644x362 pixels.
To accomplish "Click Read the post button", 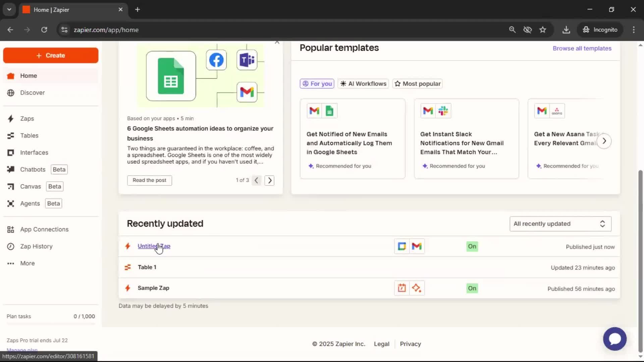I will click(x=149, y=180).
